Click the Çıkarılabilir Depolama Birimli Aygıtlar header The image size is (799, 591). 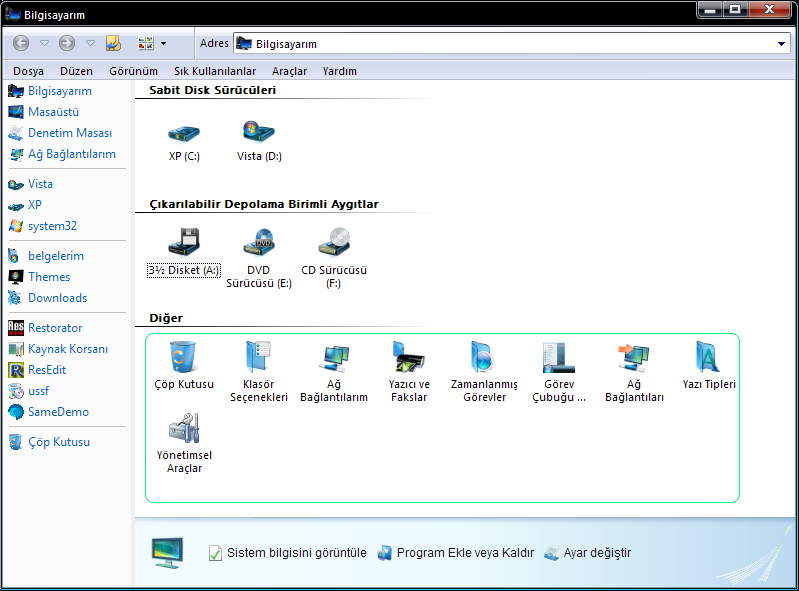point(264,204)
